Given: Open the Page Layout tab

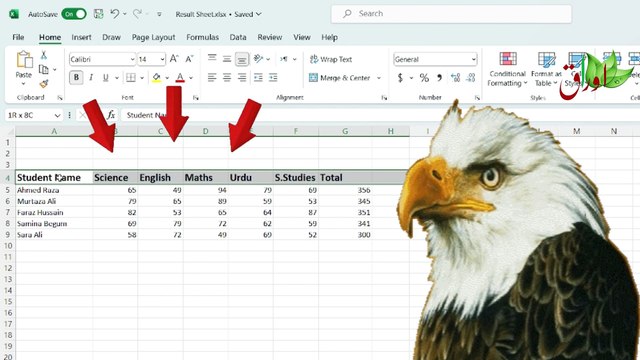Looking at the screenshot, I should pos(153,37).
